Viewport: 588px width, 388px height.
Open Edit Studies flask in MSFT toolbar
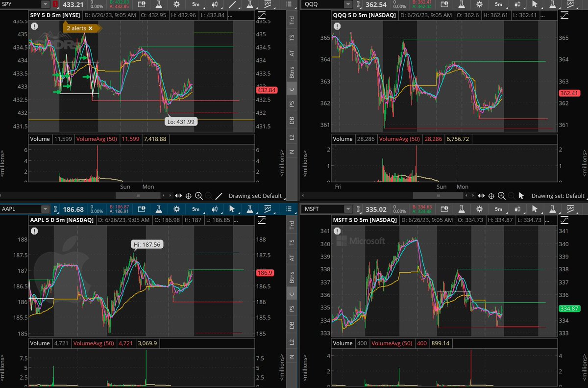pos(461,209)
